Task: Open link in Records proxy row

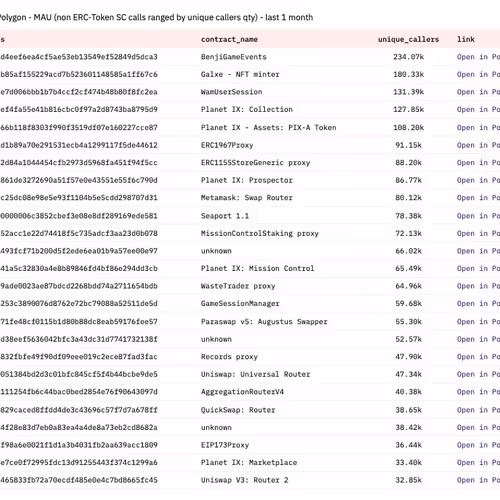Action: (478, 357)
